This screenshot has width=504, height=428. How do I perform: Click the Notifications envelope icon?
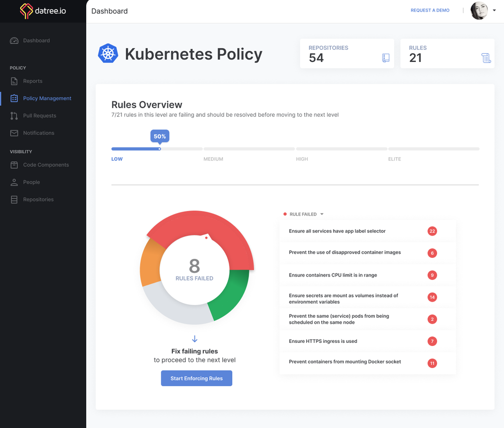tap(14, 133)
